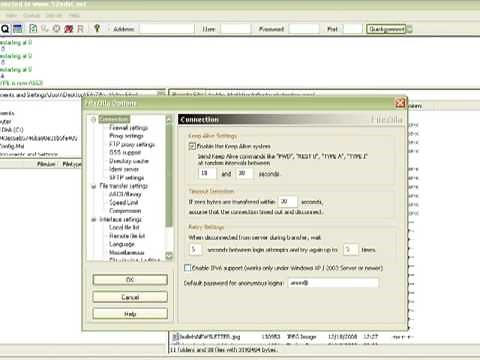Select Remote file list tree item

click(127, 236)
